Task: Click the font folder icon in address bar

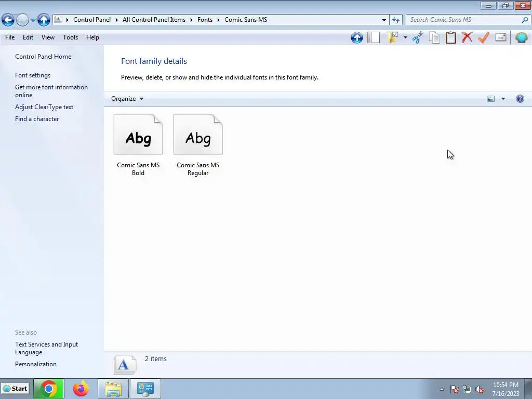Action: click(58, 20)
